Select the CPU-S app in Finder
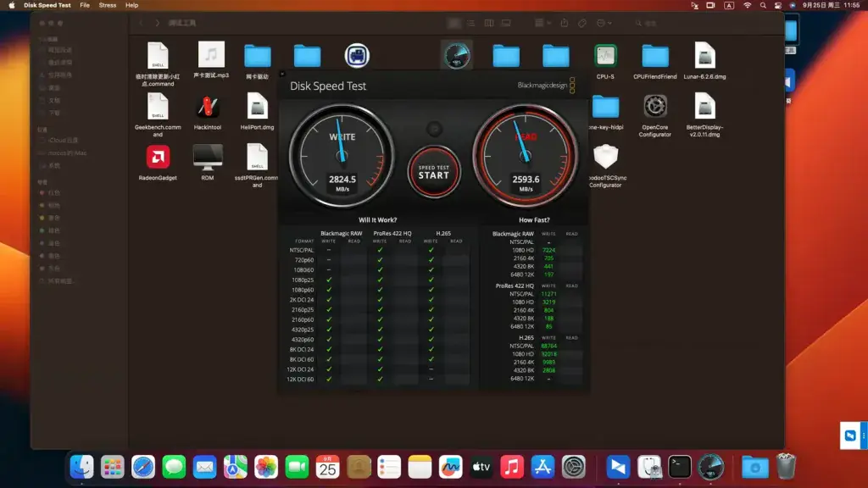The width and height of the screenshot is (868, 488). pos(605,61)
